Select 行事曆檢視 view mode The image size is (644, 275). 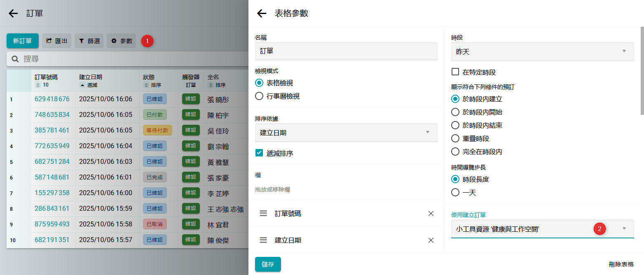[x=259, y=96]
